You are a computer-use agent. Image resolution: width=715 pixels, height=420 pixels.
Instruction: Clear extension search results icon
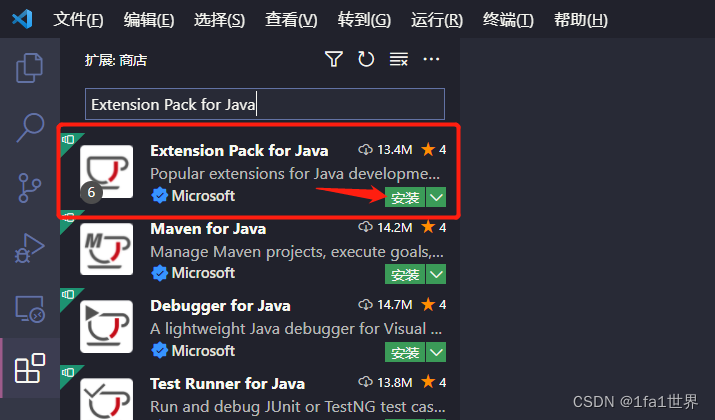tap(399, 59)
